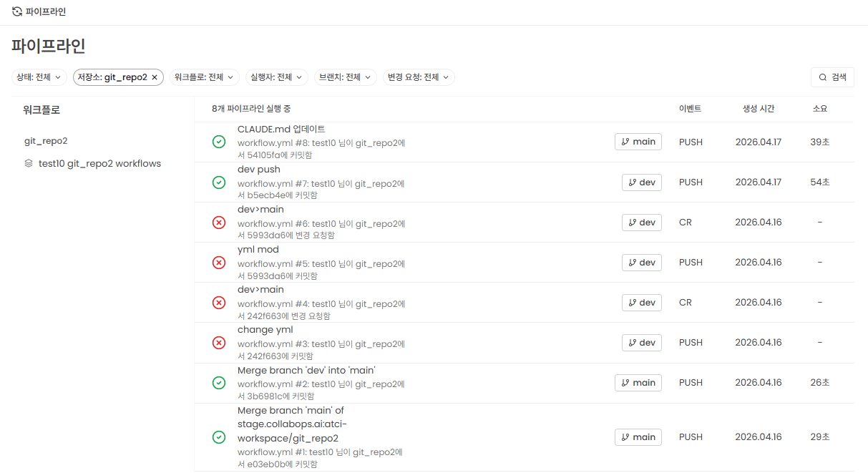The image size is (868, 473).
Task: Click the pipeline icon in the top breadcrumb
Action: (x=17, y=11)
